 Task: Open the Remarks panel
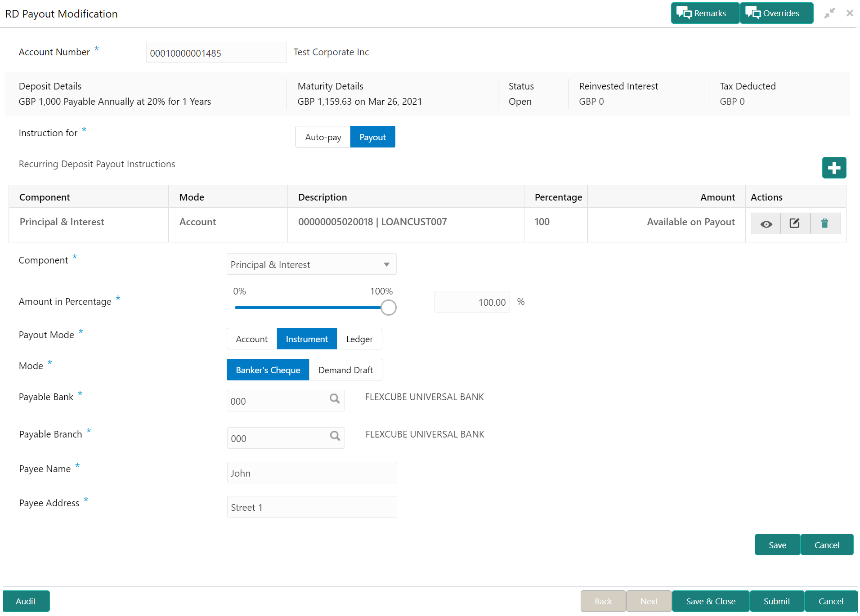pos(704,13)
